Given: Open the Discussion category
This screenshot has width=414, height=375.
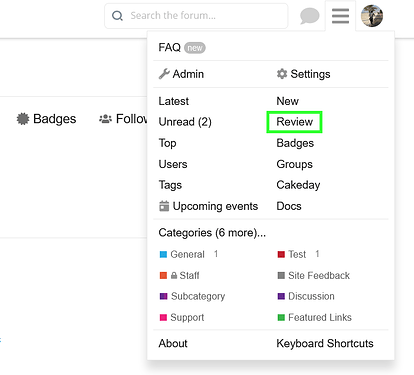Looking at the screenshot, I should pos(306,296).
